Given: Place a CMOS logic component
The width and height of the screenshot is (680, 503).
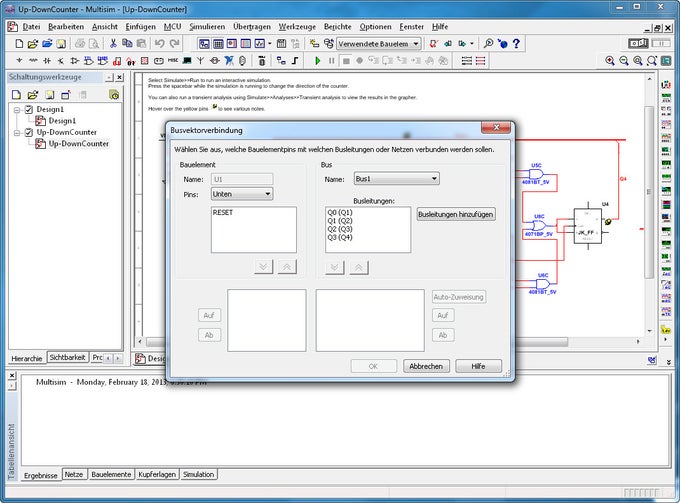Looking at the screenshot, I should 103,61.
